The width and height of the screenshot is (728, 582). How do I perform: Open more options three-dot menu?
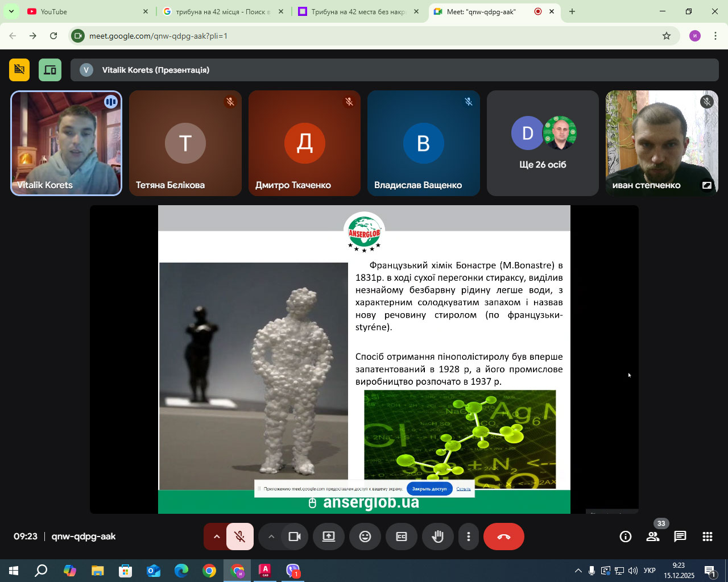click(x=469, y=537)
